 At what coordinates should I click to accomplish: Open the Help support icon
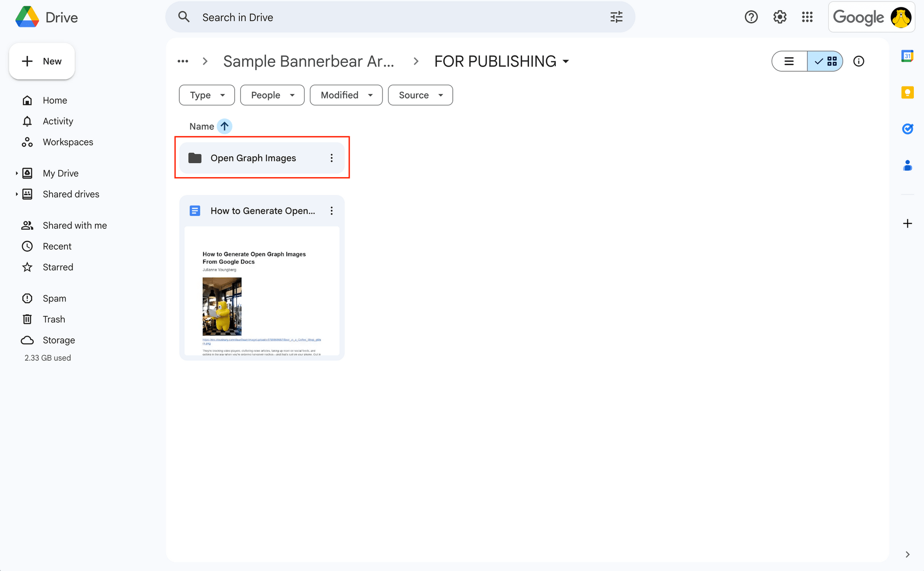click(751, 17)
